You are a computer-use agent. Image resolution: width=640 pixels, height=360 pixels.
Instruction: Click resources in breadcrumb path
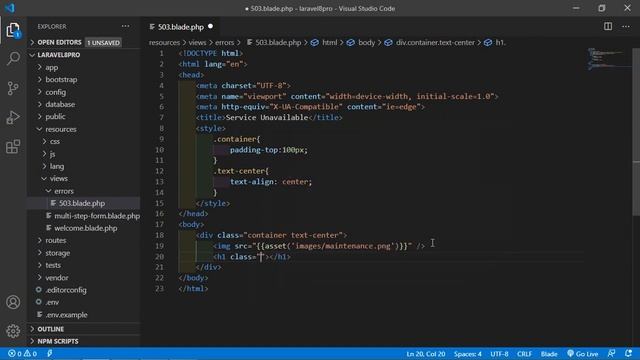pos(164,42)
